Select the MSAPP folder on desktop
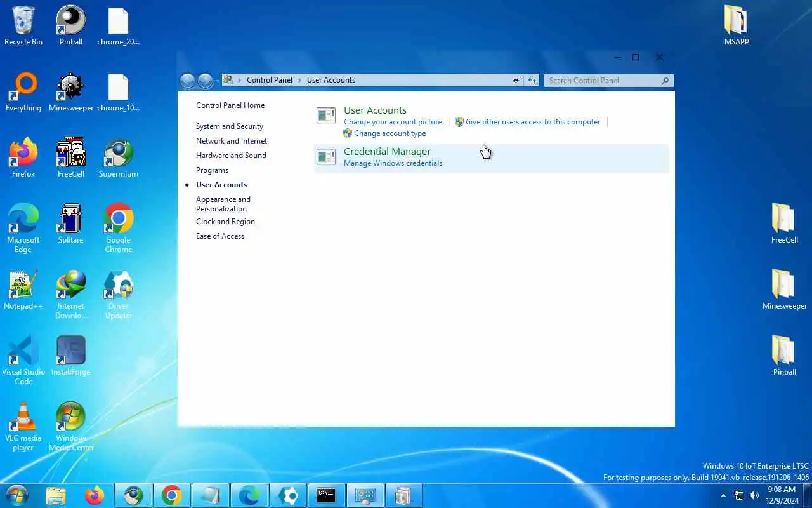The width and height of the screenshot is (812, 508). tap(737, 26)
